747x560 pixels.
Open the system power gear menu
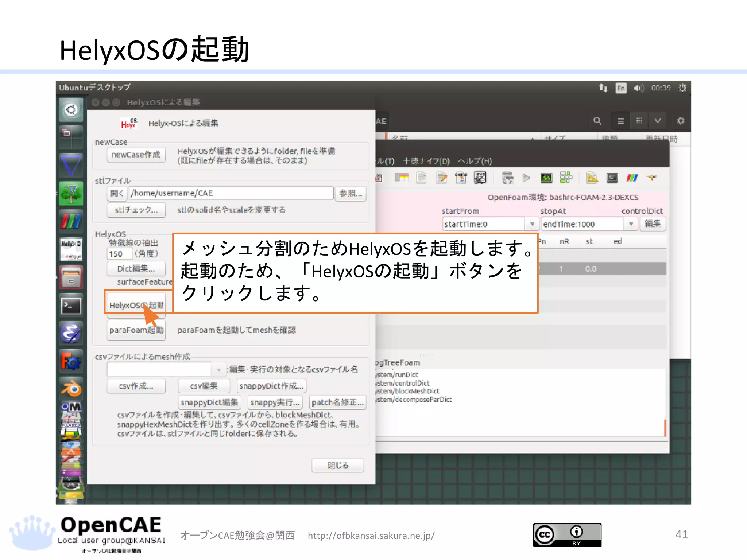682,88
